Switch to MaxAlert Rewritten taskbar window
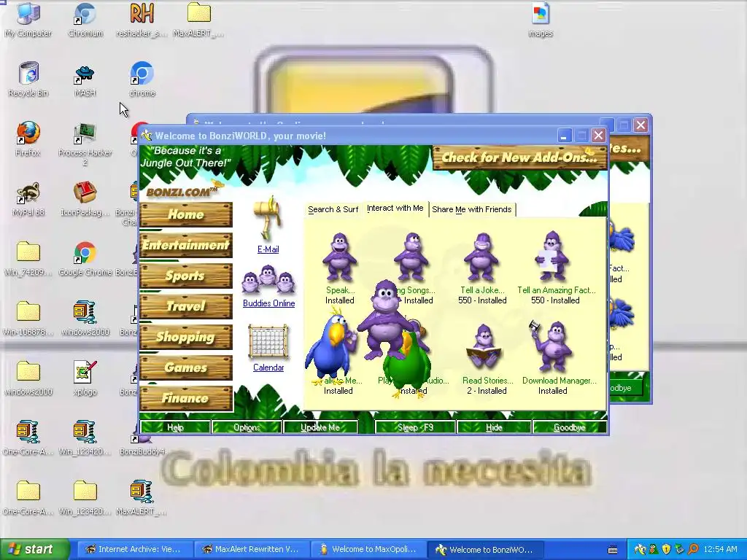 (251, 550)
